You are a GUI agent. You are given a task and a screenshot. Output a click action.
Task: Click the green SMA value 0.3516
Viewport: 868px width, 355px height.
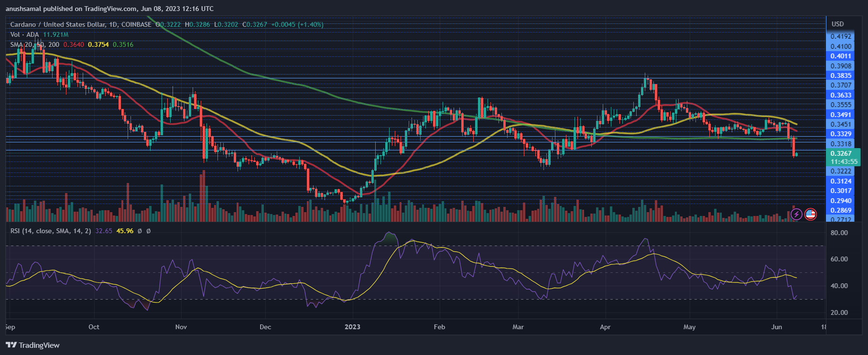pos(123,44)
